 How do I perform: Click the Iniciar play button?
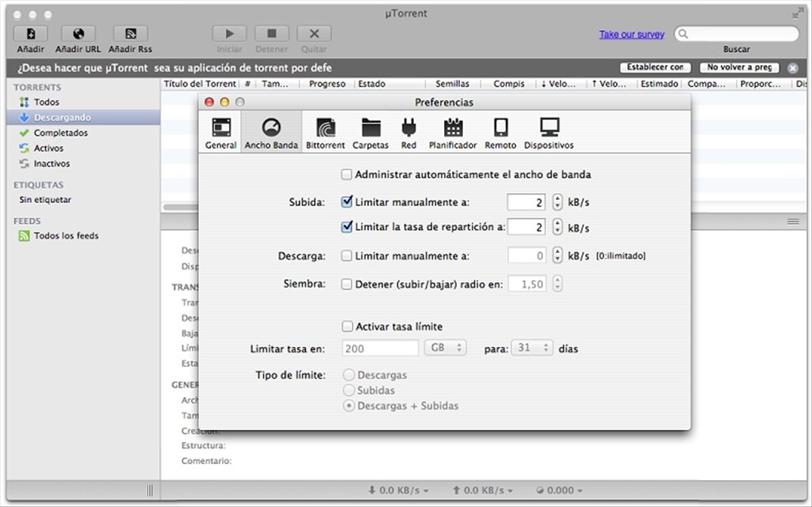(229, 33)
